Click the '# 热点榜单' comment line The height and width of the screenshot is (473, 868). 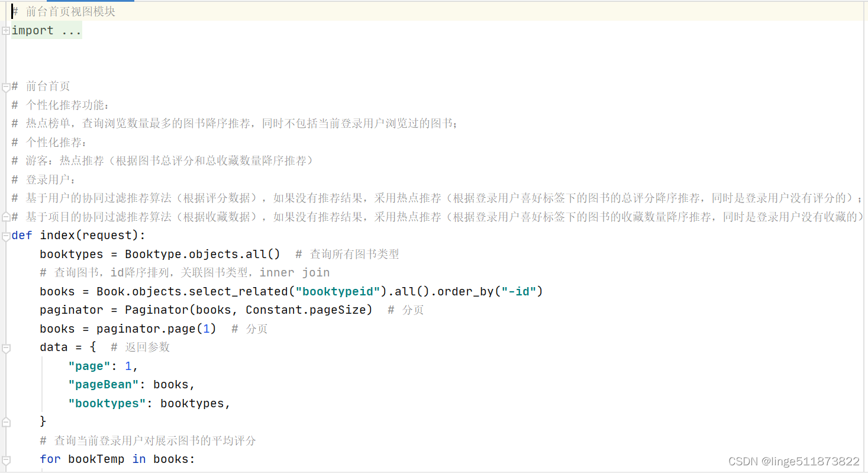click(x=234, y=123)
